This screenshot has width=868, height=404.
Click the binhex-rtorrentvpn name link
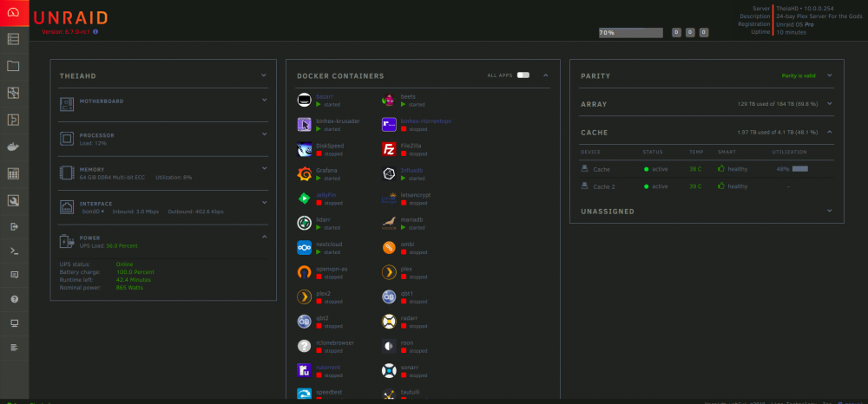[426, 121]
